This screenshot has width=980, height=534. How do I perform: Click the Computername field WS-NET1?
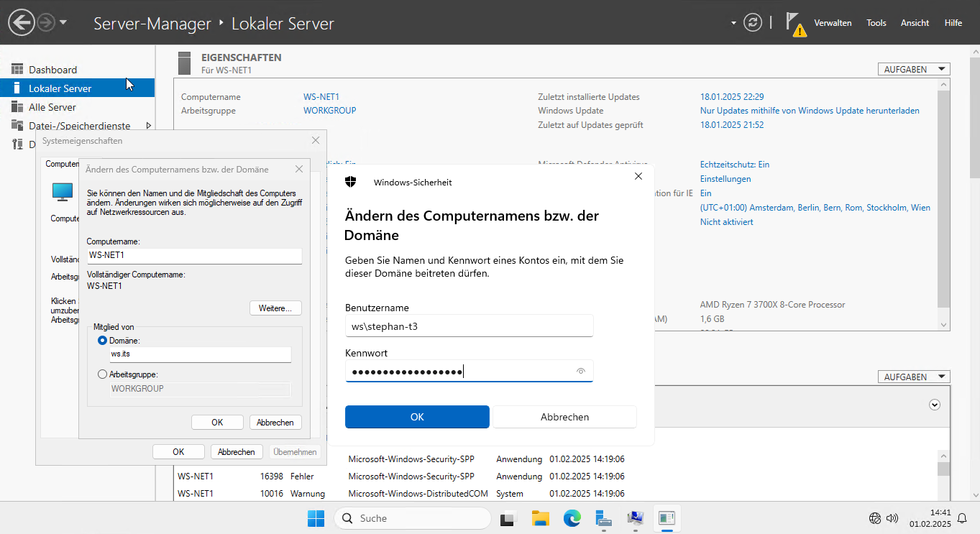194,255
